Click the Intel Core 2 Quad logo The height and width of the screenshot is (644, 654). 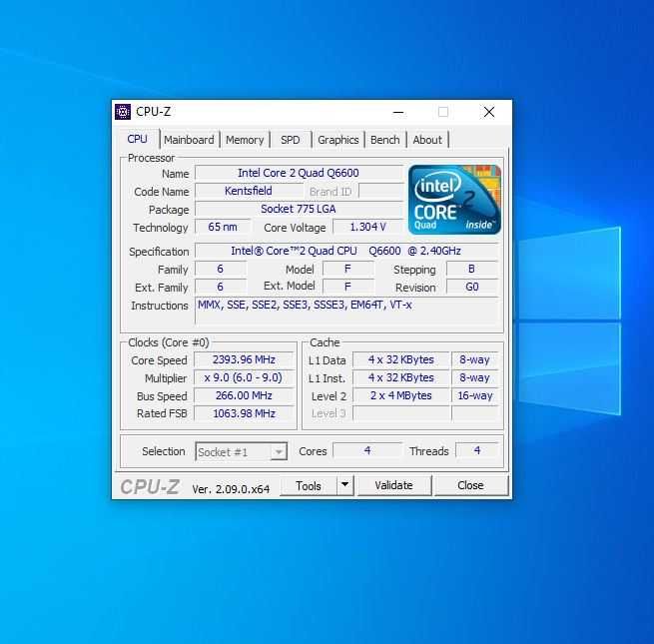454,200
